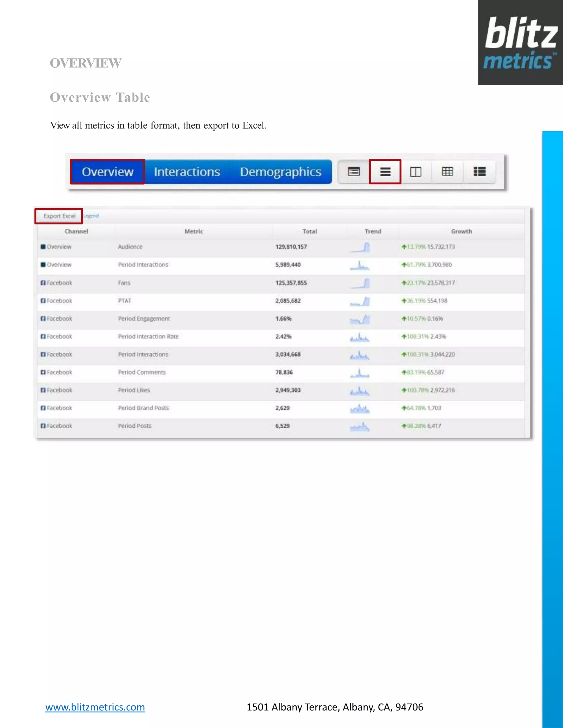Open the Legend link

[91, 216]
